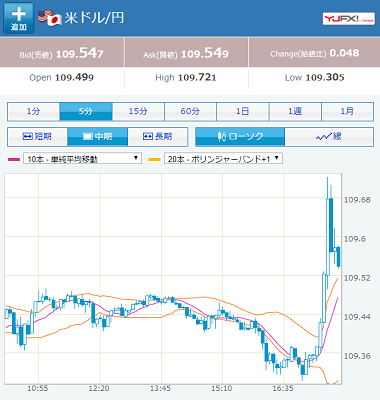Click the Change 0.048 value cell
Screen dimensions: 380x400
point(314,52)
